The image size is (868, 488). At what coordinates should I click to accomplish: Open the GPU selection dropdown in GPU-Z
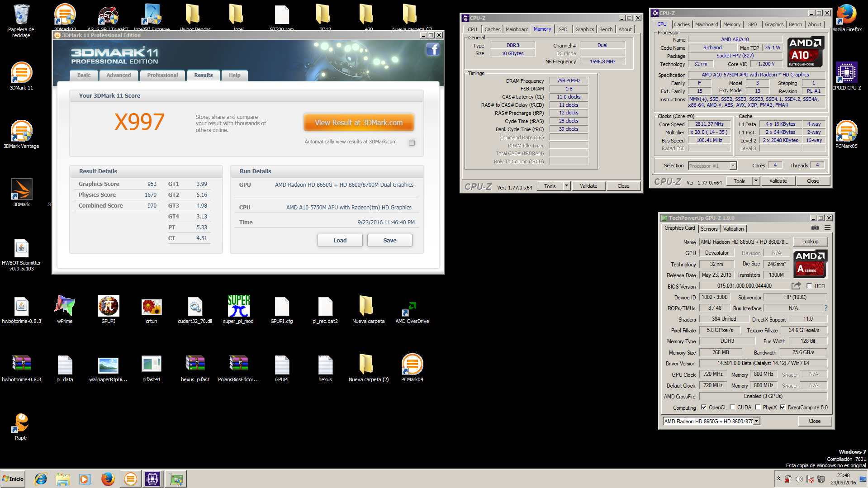point(711,421)
